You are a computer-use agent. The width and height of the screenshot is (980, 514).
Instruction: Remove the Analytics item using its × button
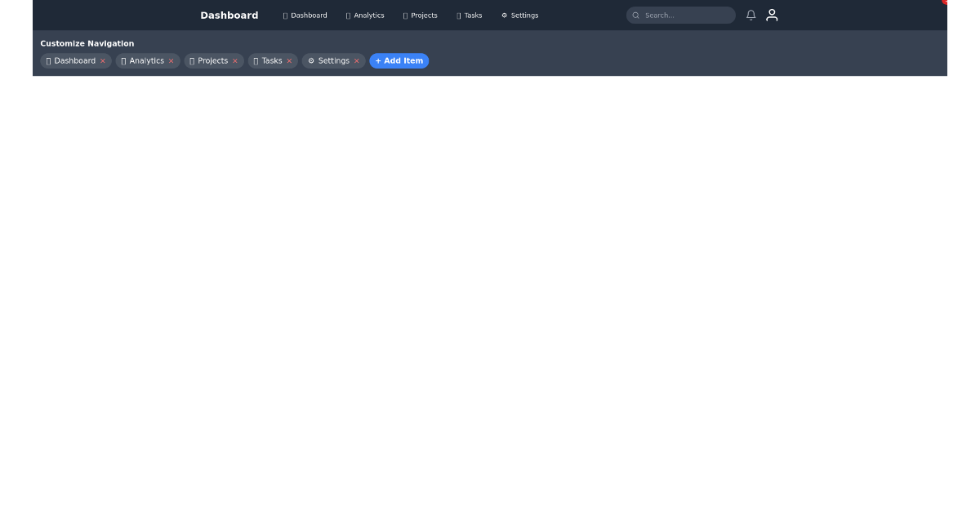click(171, 60)
